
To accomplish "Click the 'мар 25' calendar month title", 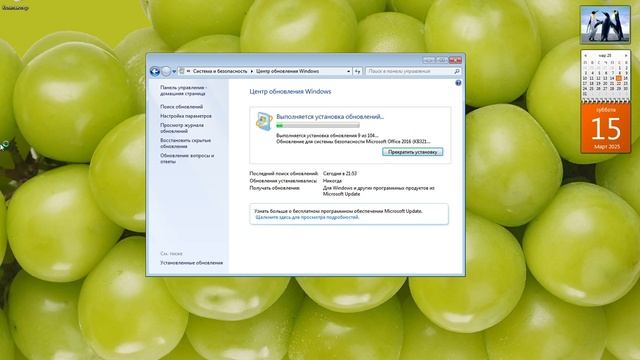I will 605,56.
